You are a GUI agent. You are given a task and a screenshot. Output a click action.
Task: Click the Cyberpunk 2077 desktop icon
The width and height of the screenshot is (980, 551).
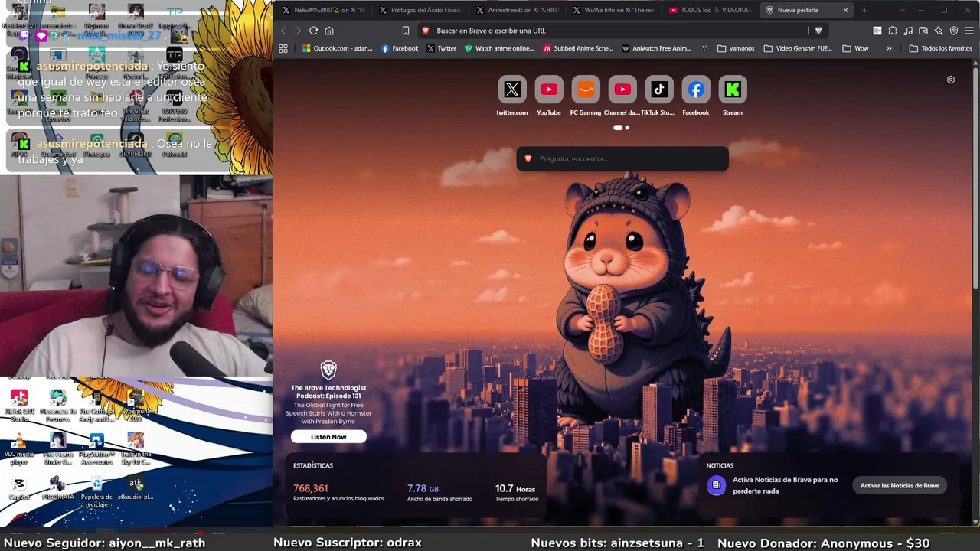click(136, 405)
